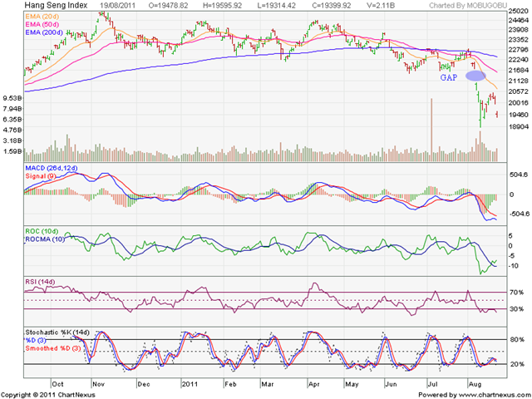Click the open value O=19478.82

coord(170,6)
